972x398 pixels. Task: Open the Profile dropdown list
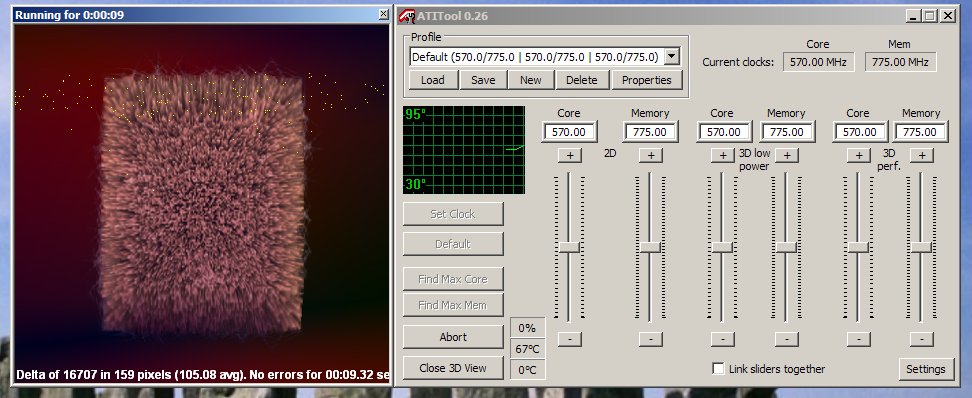tap(672, 57)
